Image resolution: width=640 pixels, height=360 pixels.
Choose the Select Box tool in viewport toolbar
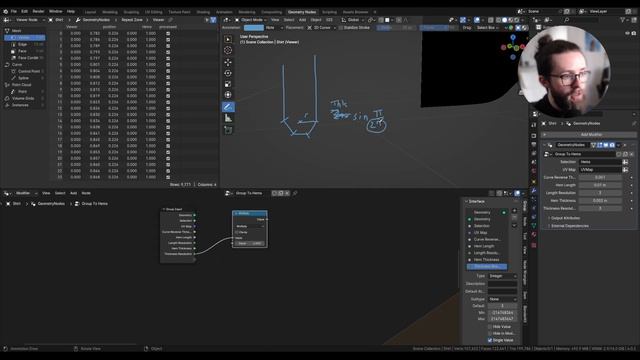click(x=228, y=39)
